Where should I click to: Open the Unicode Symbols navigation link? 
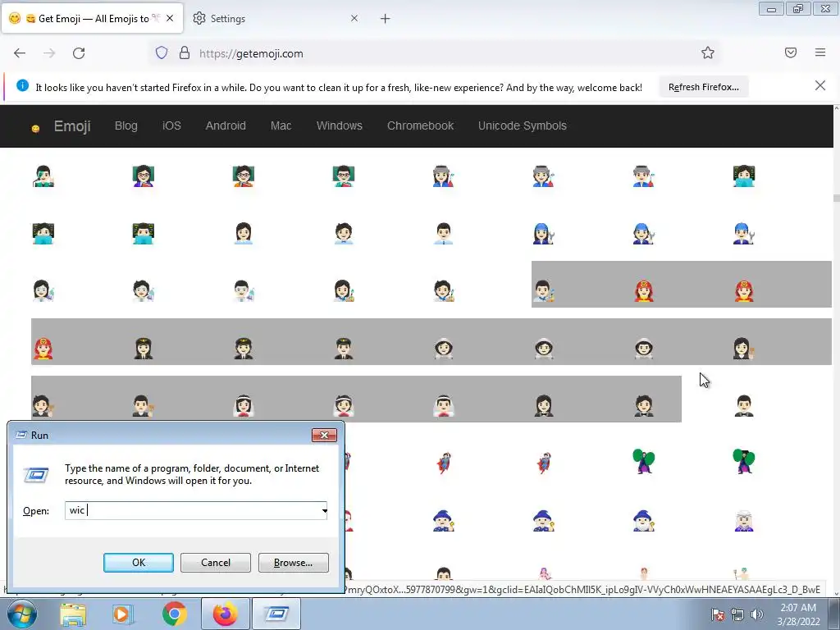[523, 126]
